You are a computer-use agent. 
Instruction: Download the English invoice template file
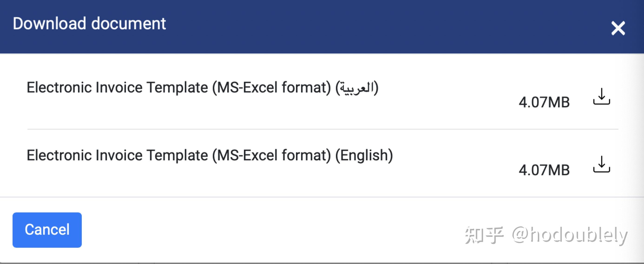pos(601,165)
